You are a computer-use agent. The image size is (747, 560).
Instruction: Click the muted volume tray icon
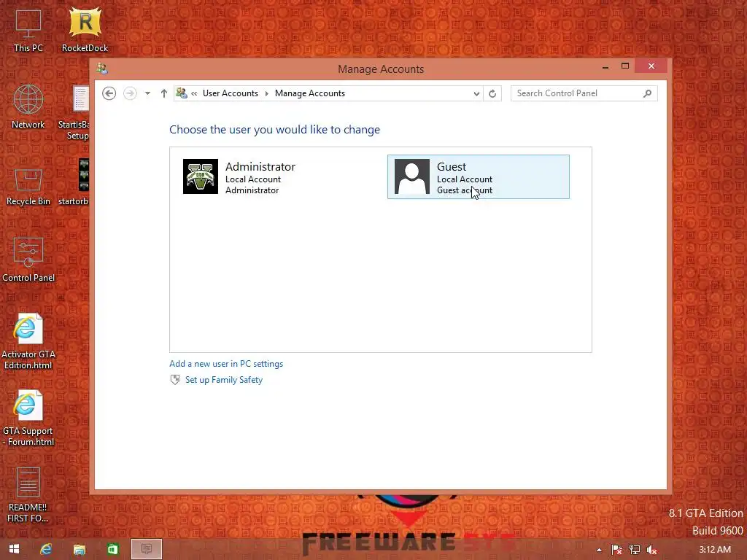(x=651, y=550)
